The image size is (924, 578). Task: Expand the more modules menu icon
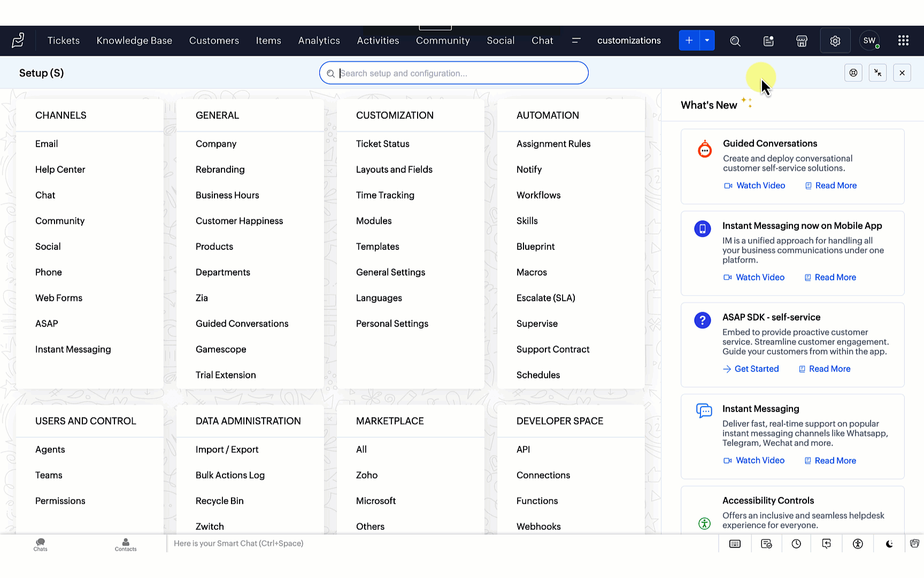tap(576, 41)
